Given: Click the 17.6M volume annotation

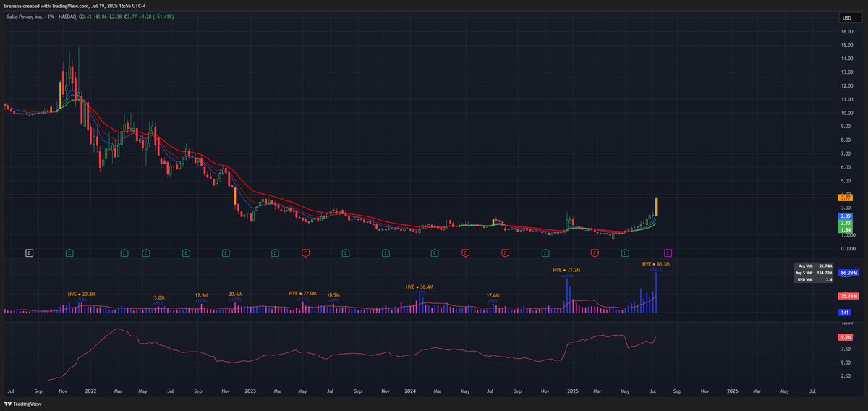Looking at the screenshot, I should 493,295.
